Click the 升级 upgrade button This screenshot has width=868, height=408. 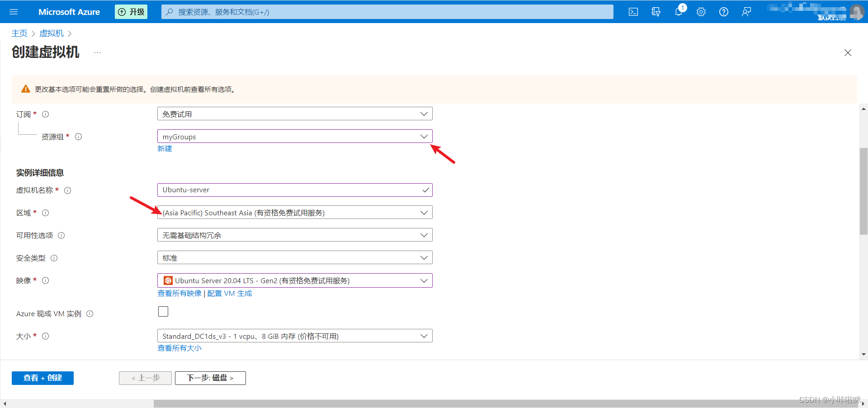(x=131, y=12)
